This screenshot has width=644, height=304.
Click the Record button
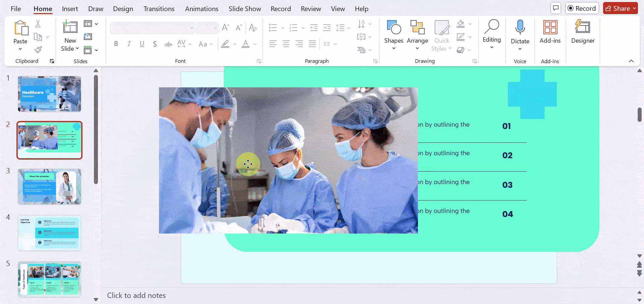coord(582,8)
